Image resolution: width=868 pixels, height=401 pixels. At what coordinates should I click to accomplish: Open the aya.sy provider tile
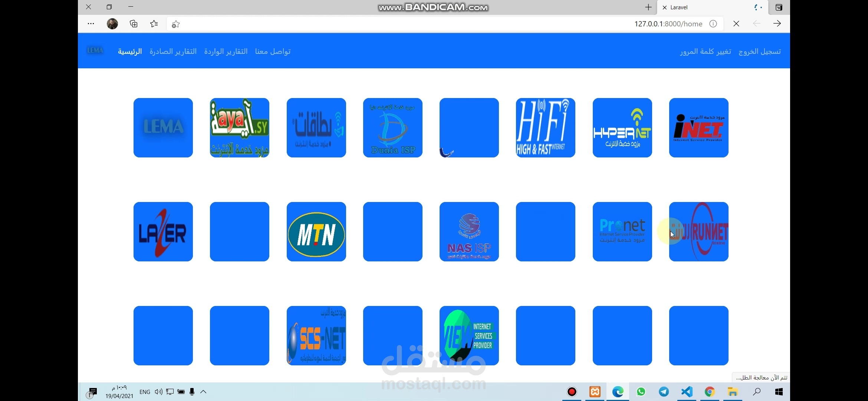pos(240,128)
